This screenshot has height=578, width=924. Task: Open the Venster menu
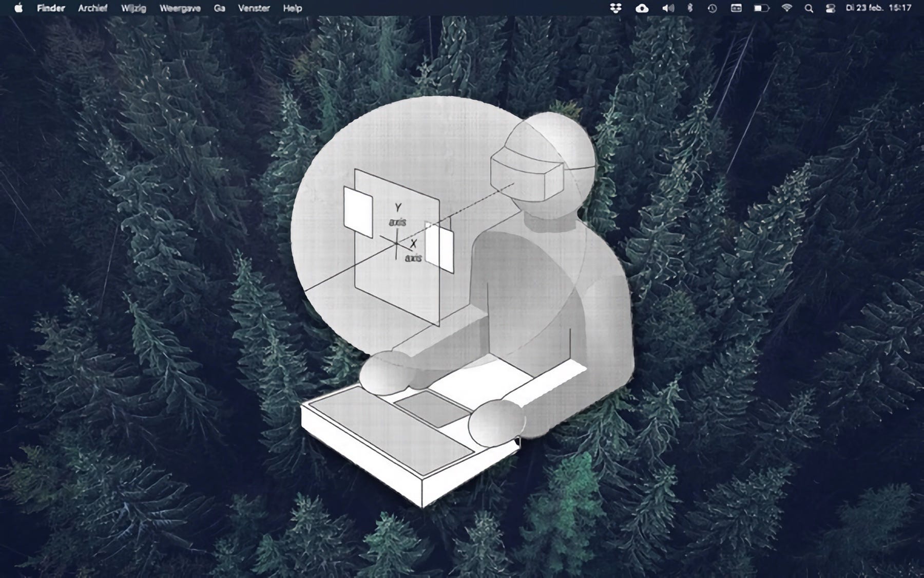tap(254, 8)
